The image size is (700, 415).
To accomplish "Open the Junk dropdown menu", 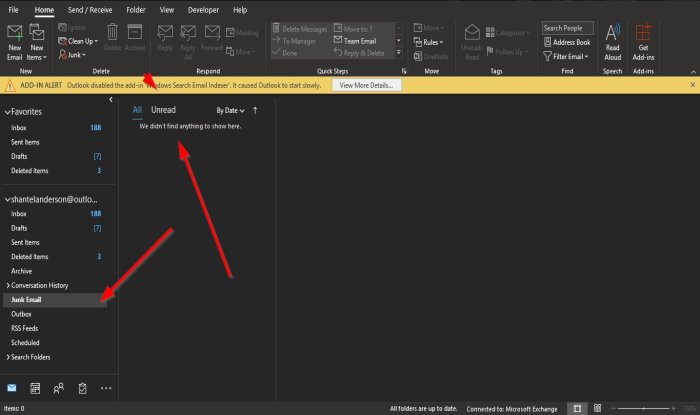I will point(72,55).
